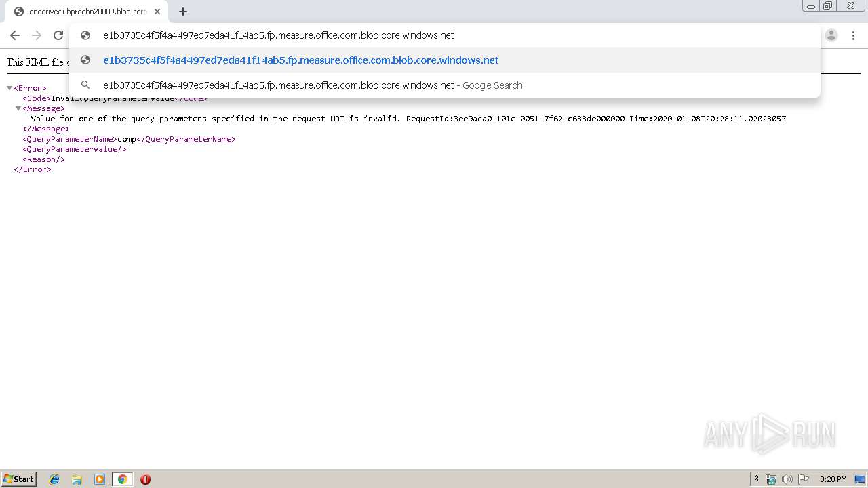
Task: Click the QueryParameterName opening tag
Action: (x=70, y=139)
